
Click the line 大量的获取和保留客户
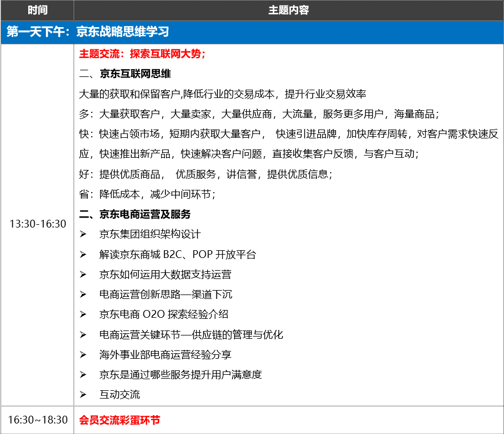click(x=222, y=94)
